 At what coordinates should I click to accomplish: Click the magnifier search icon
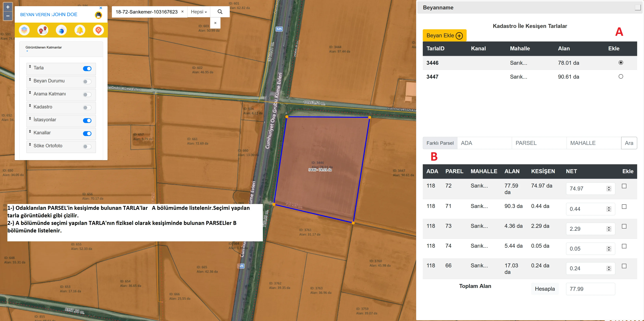click(x=220, y=12)
